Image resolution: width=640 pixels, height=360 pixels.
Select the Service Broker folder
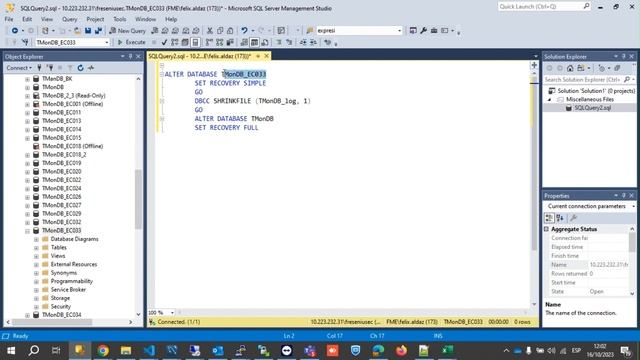point(68,289)
